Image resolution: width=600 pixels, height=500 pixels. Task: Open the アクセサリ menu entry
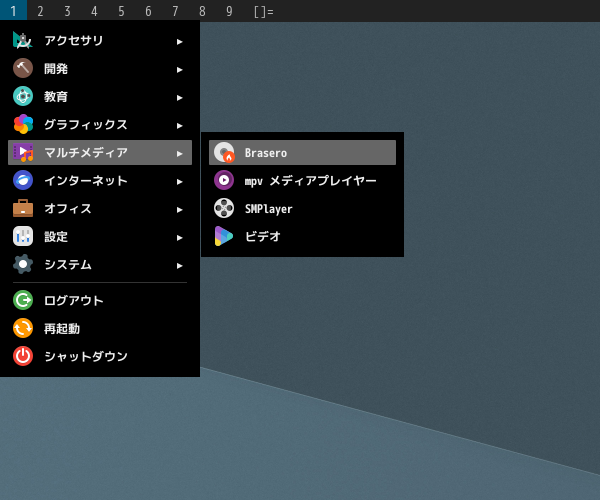coord(100,40)
